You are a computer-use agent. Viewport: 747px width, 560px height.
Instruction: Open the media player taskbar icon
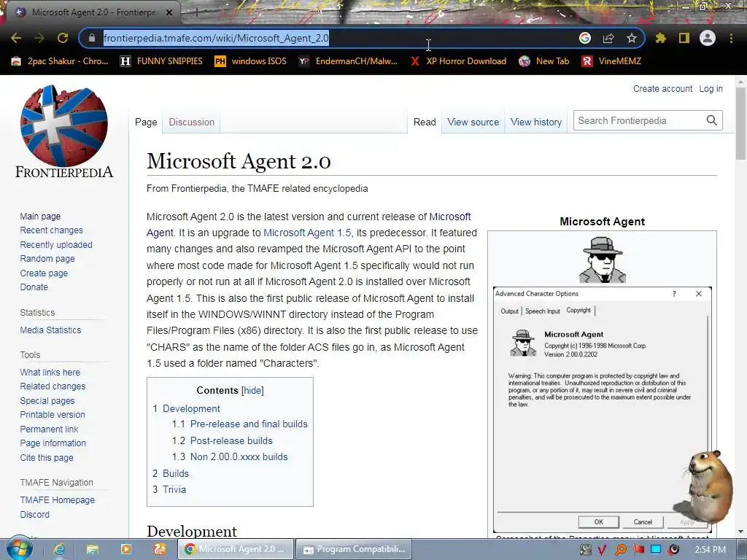coord(125,549)
